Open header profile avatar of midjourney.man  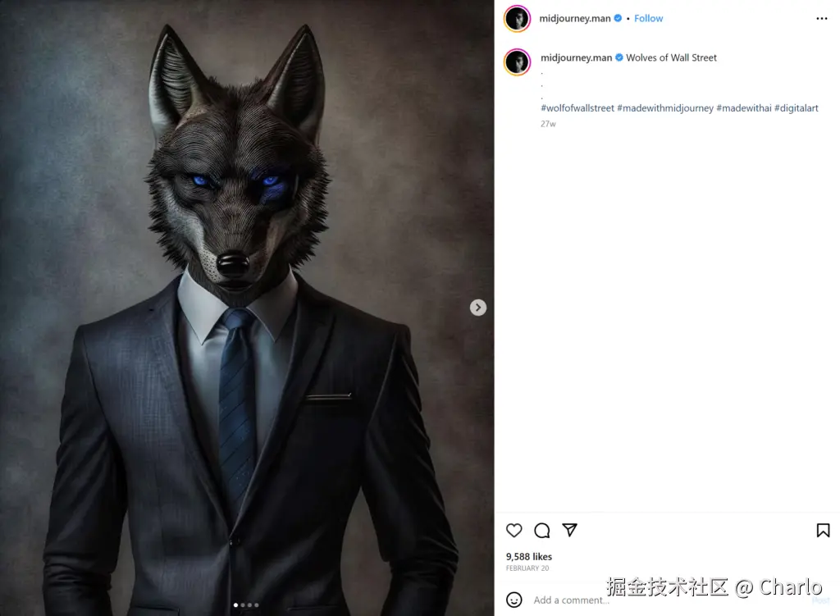[x=517, y=19]
